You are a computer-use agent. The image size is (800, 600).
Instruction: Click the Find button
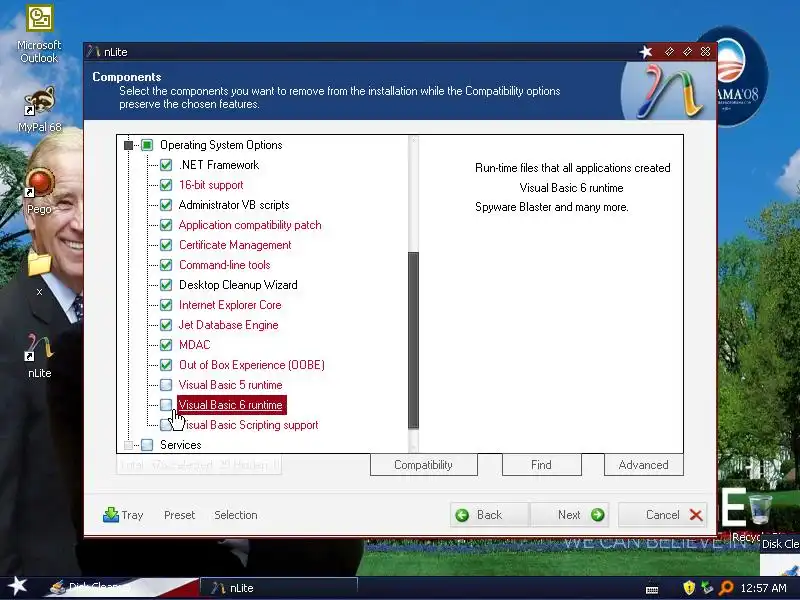(x=541, y=465)
